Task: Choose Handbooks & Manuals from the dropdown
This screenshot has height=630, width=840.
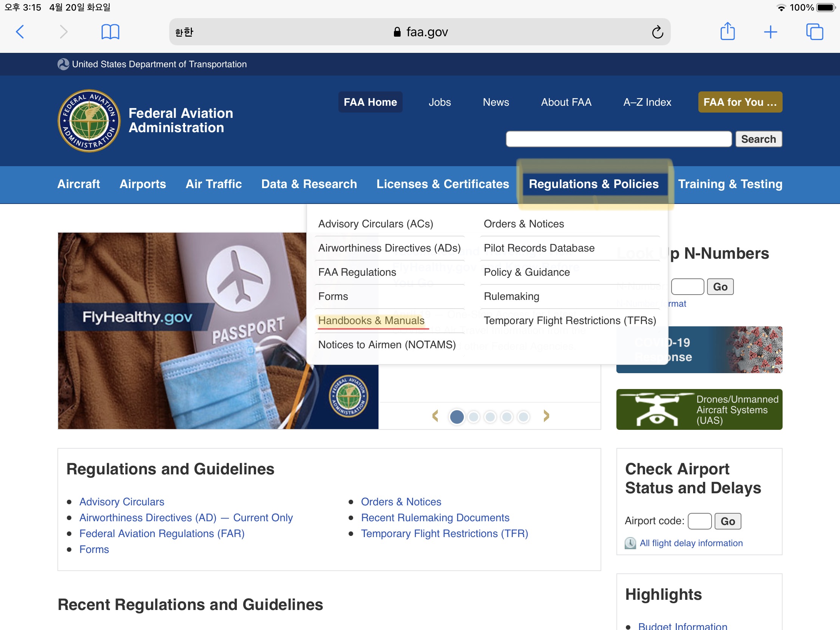Action: [x=371, y=321]
